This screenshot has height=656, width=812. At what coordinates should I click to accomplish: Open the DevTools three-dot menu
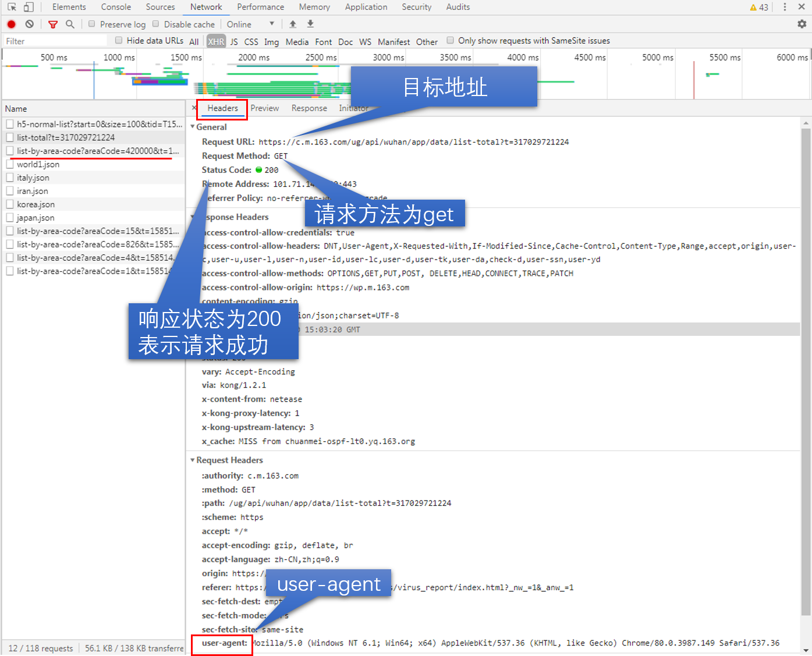click(x=785, y=7)
